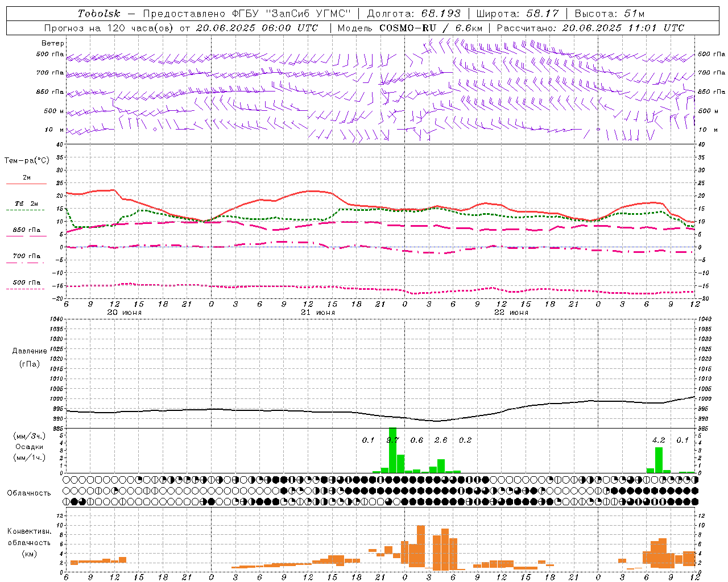Click the 2.6 precipitation total value
This screenshot has height=582, width=728.
(x=441, y=440)
